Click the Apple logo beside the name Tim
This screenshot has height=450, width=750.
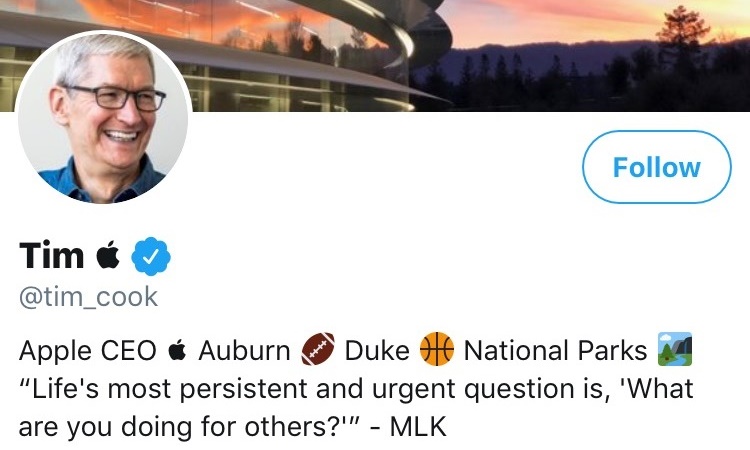click(107, 256)
